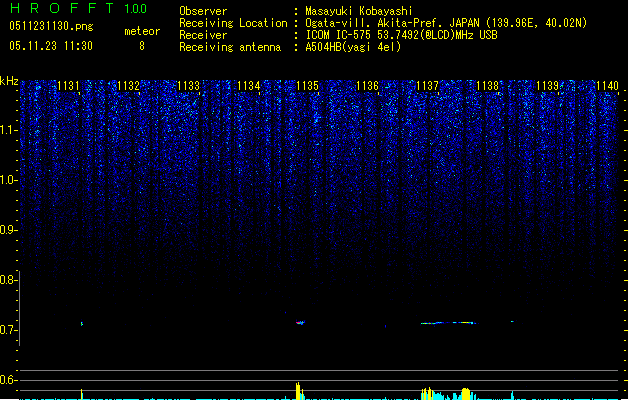
Task: Click the 1140 time marker
Action: click(x=607, y=86)
